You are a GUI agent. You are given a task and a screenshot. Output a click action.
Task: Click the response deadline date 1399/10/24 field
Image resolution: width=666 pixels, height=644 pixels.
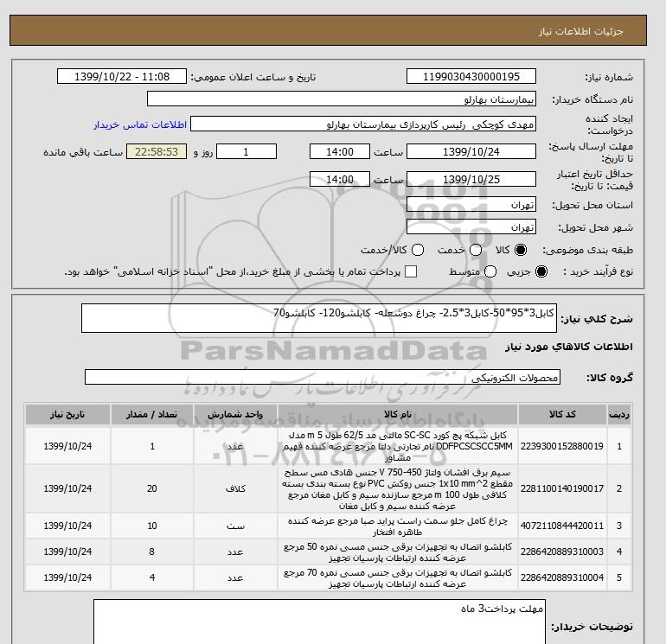tap(471, 151)
